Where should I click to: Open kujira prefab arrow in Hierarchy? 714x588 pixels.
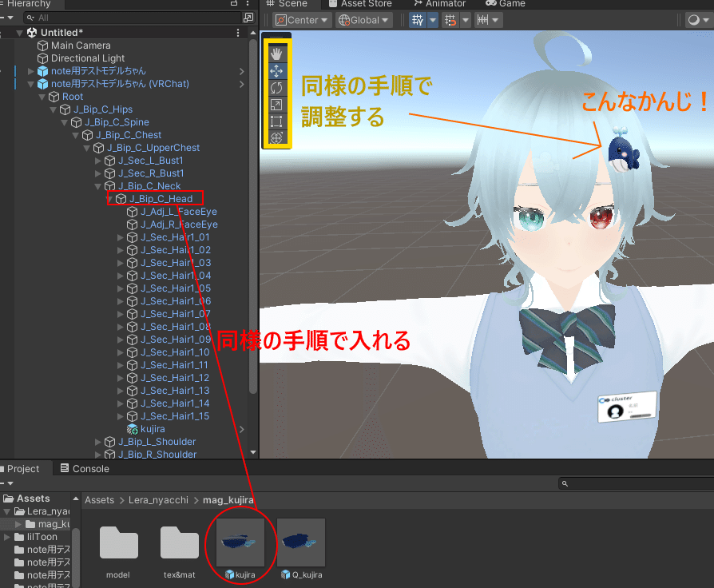click(241, 429)
